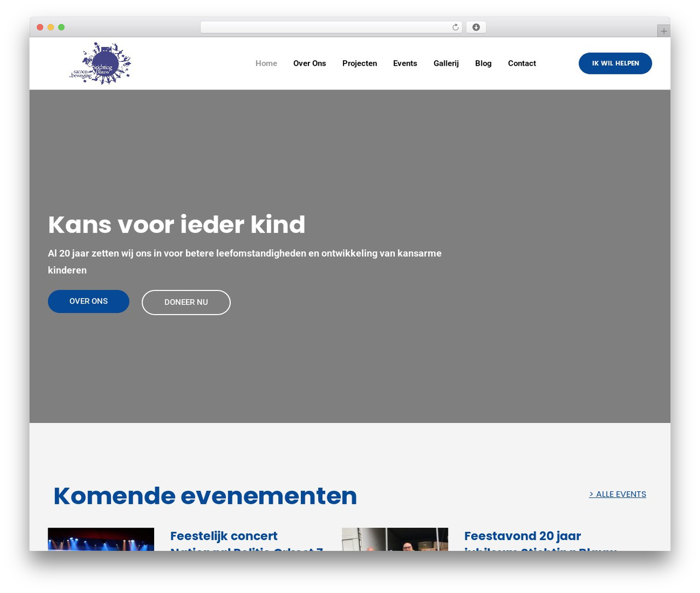Click the Komende evenementen heading

point(205,496)
